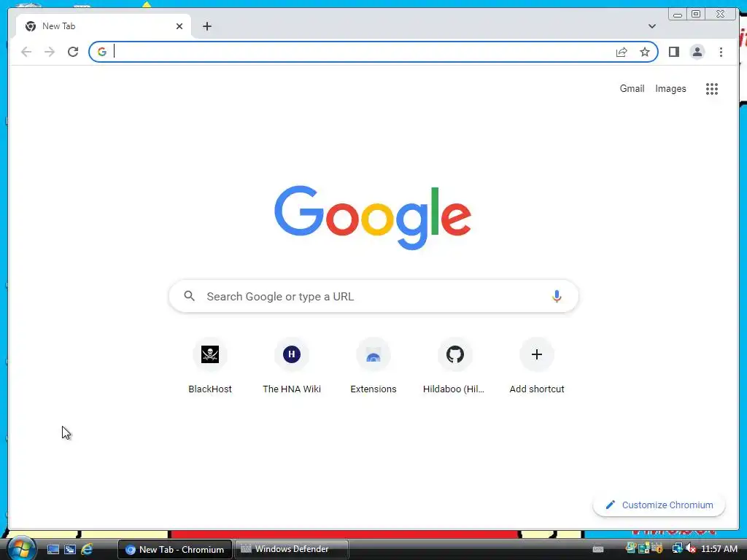Launch Internet Explorer from quick launch
Screen dimensions: 747x560
[x=87, y=549]
